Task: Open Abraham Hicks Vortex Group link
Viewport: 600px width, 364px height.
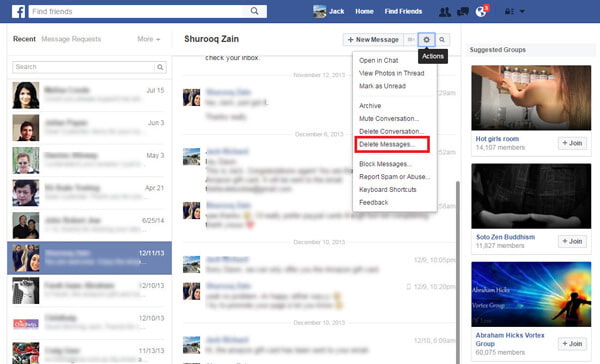Action: coord(510,340)
